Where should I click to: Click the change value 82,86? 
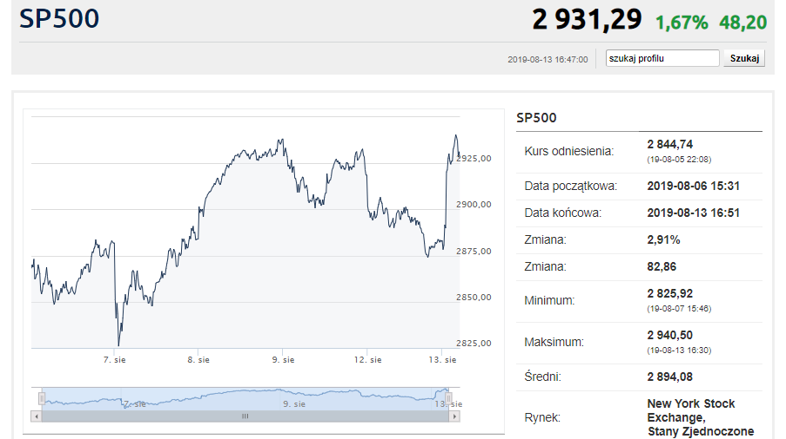pos(662,267)
